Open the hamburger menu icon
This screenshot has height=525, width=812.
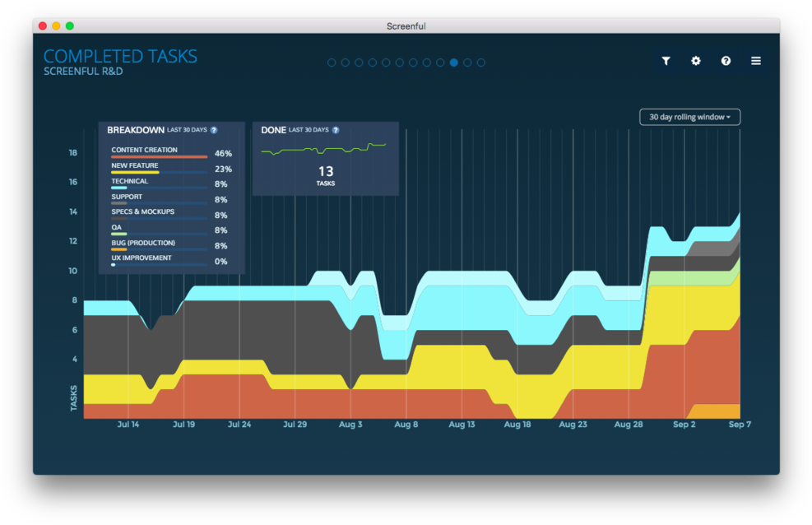tap(755, 61)
